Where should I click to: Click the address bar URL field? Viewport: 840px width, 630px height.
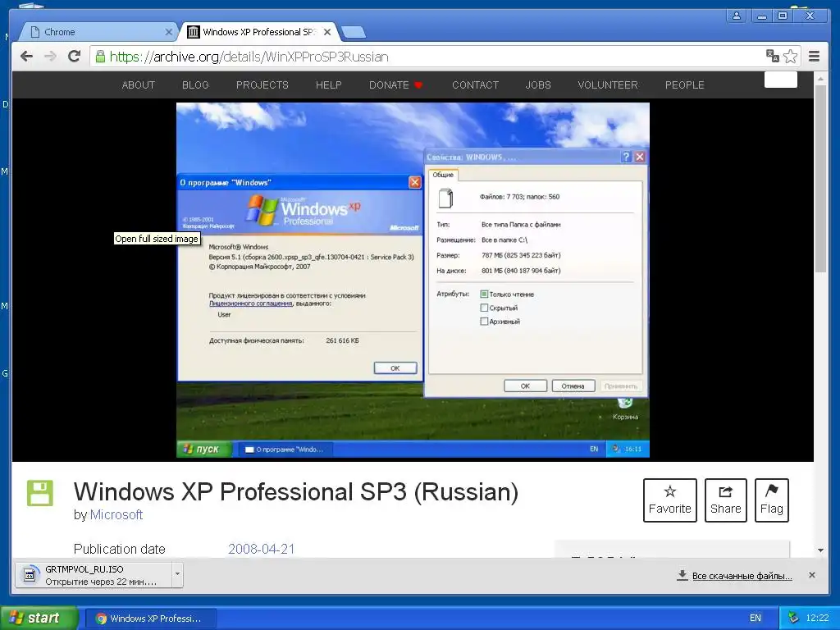pyautogui.click(x=428, y=57)
